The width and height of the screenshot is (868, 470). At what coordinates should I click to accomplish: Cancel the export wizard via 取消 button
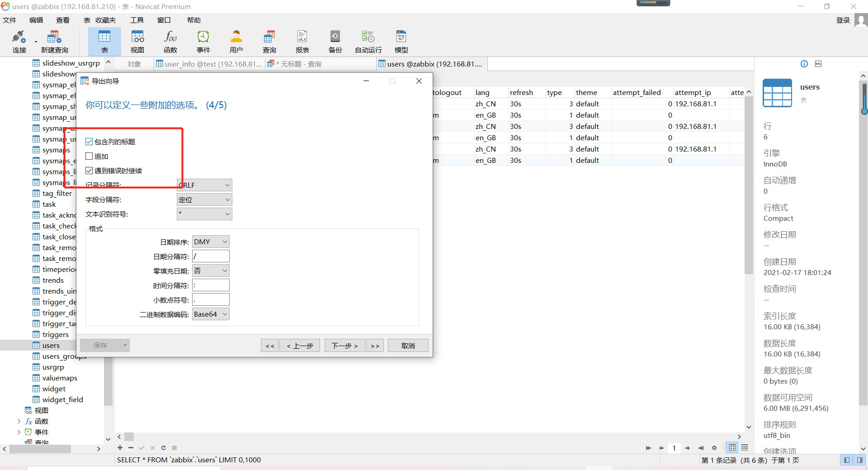coord(407,345)
